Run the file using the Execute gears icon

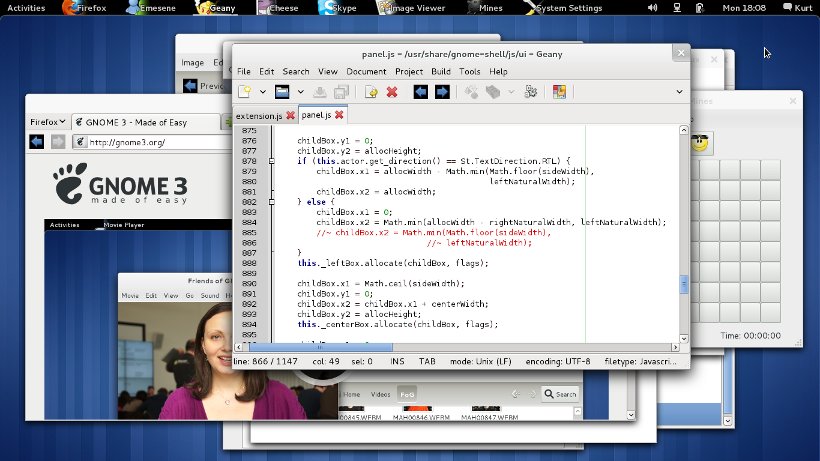pyautogui.click(x=530, y=92)
